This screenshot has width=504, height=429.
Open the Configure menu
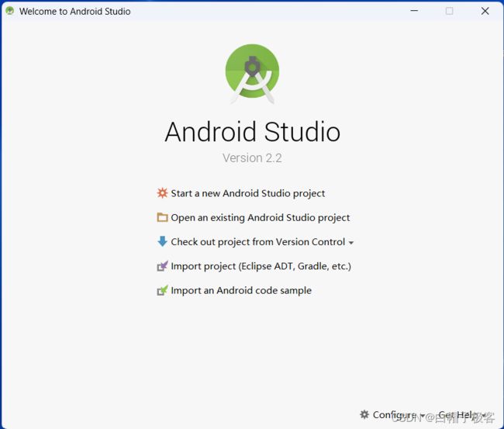coord(394,415)
